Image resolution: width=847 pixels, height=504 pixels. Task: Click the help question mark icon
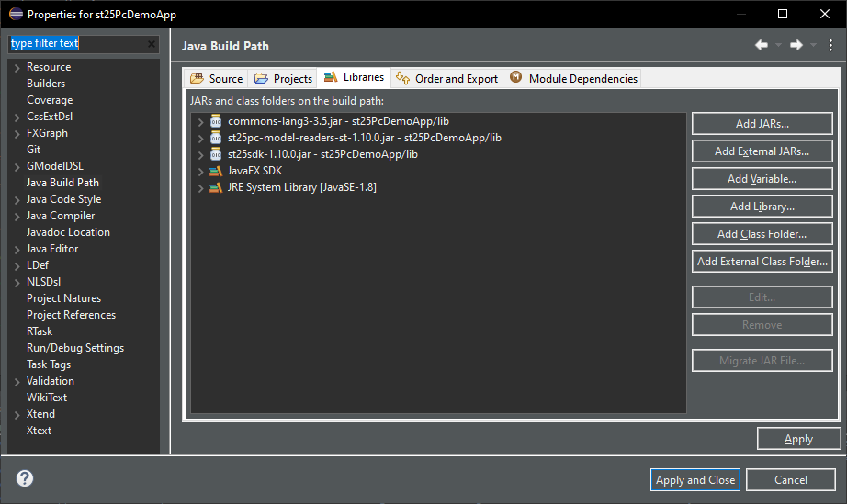click(x=25, y=478)
